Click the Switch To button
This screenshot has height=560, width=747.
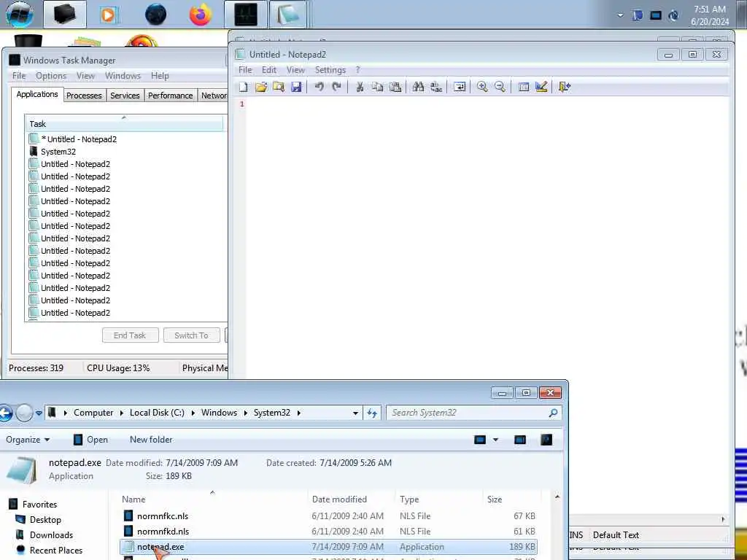(192, 335)
